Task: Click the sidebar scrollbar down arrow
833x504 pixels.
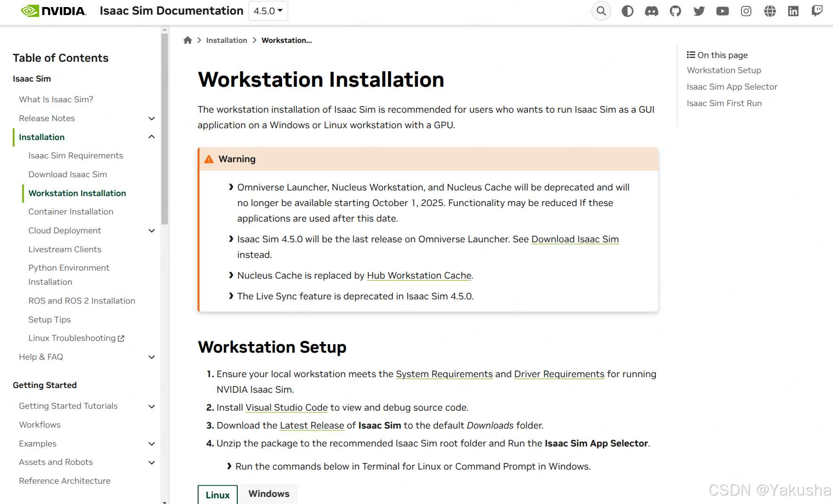Action: (x=165, y=502)
